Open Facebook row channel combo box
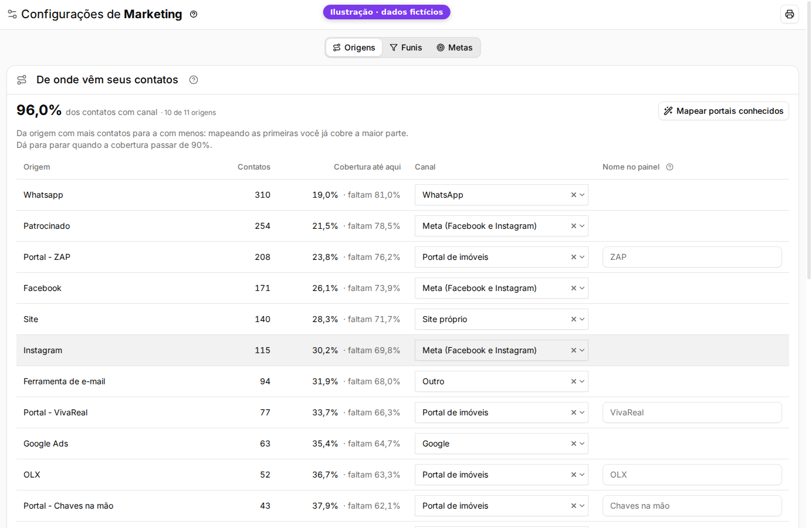Viewport: 812px width, 528px height. click(501, 288)
